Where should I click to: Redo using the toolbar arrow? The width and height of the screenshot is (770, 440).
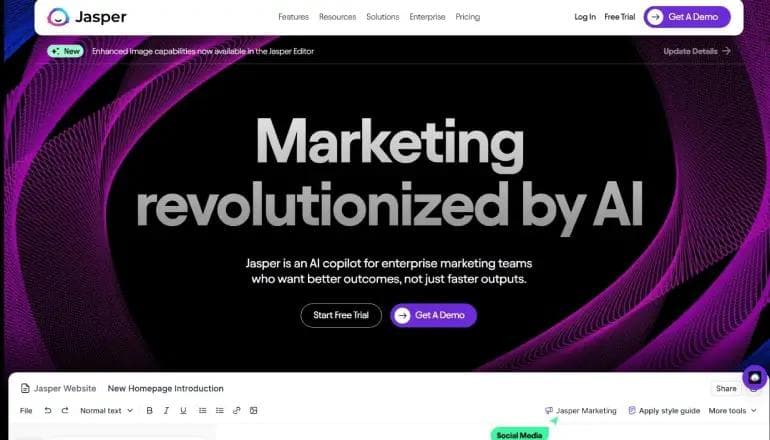click(x=65, y=411)
